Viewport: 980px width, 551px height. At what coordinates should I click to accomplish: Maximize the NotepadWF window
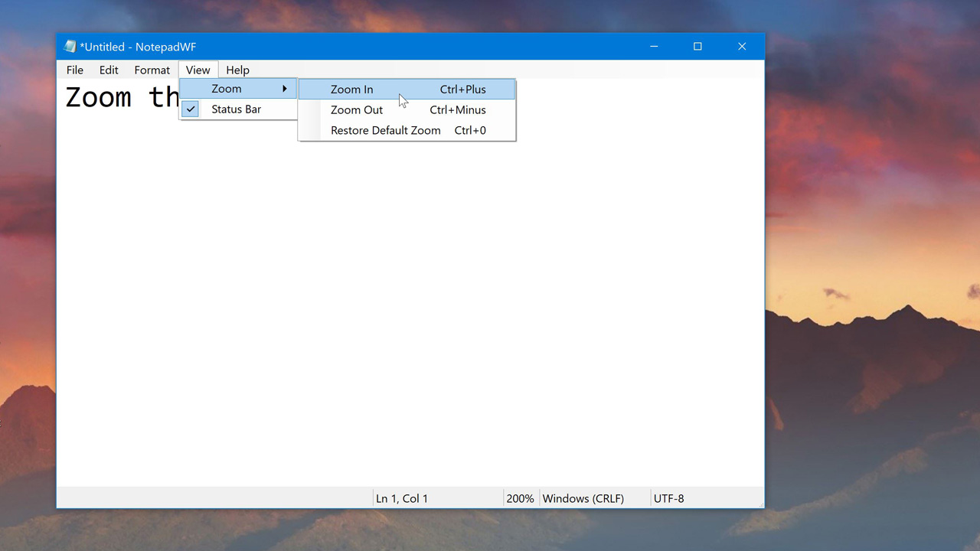click(697, 47)
